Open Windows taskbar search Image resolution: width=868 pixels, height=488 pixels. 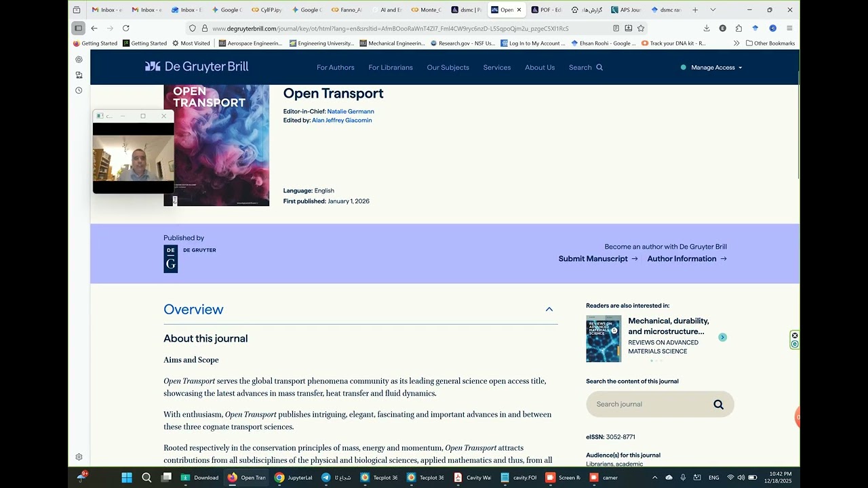[146, 477]
